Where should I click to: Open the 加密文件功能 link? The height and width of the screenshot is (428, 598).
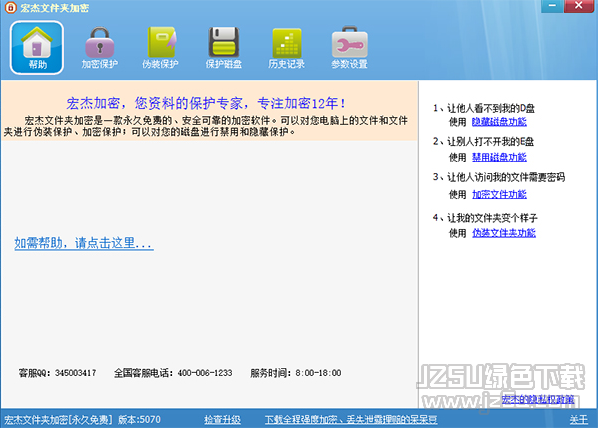(499, 194)
